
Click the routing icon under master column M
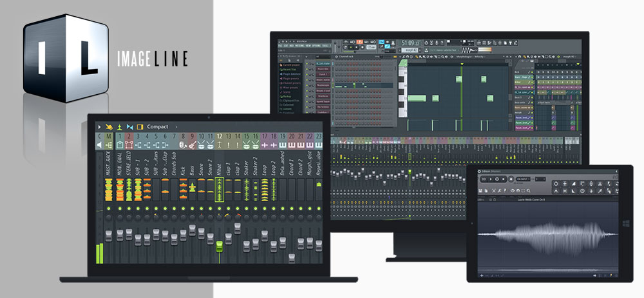click(108, 145)
